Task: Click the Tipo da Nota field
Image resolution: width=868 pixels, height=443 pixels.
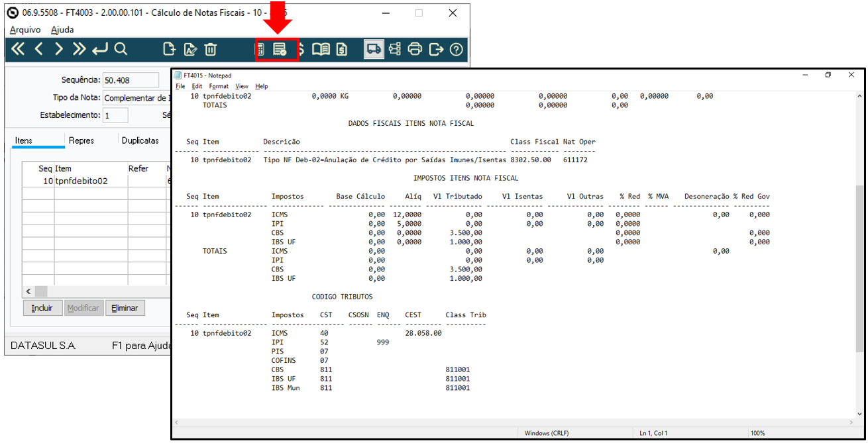Action: [x=136, y=98]
